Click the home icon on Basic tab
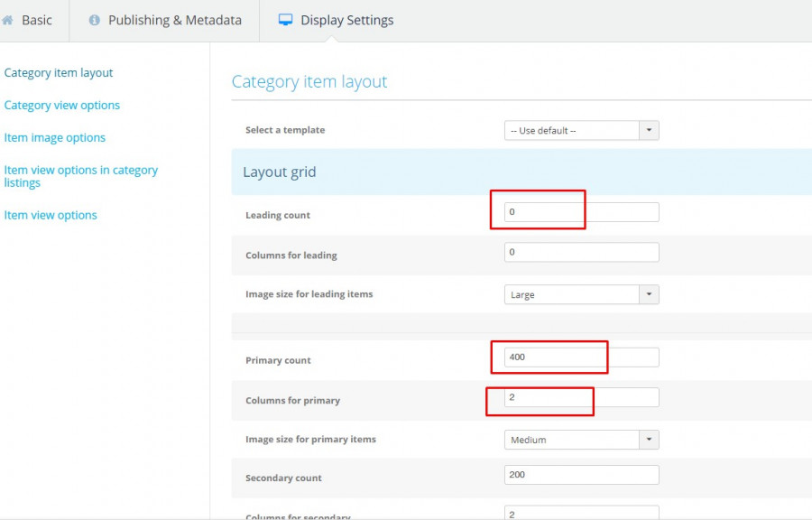The width and height of the screenshot is (812, 520). tap(7, 20)
